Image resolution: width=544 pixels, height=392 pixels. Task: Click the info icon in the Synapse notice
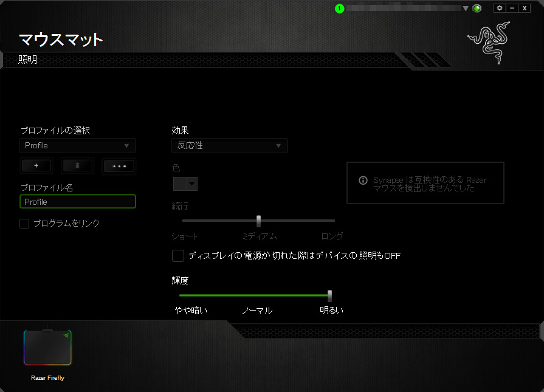[x=363, y=181]
